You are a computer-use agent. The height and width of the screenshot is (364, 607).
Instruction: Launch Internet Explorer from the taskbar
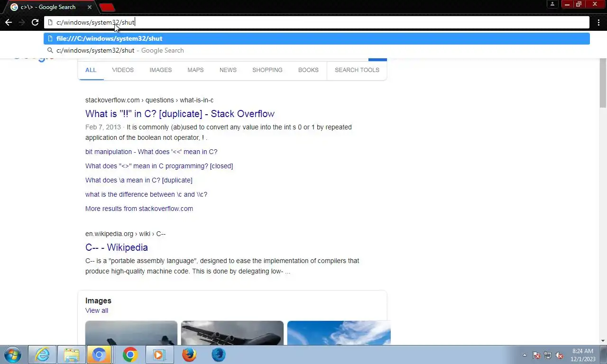pyautogui.click(x=42, y=355)
